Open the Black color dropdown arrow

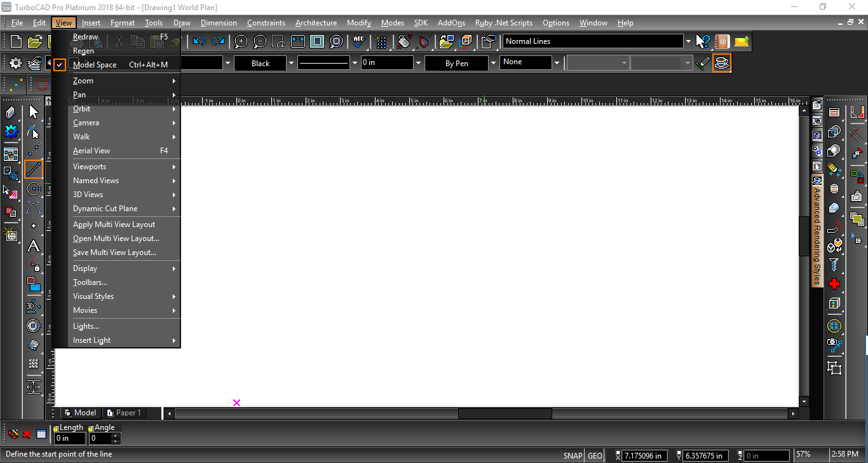[291, 63]
